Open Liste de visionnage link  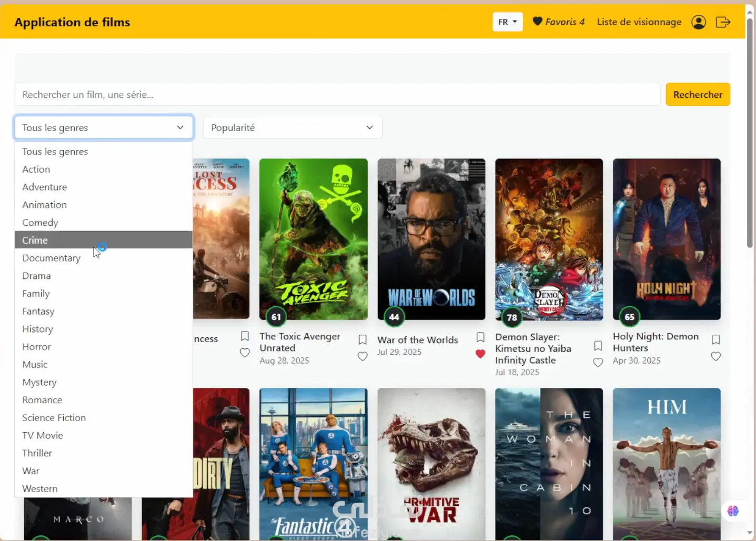pyautogui.click(x=639, y=22)
